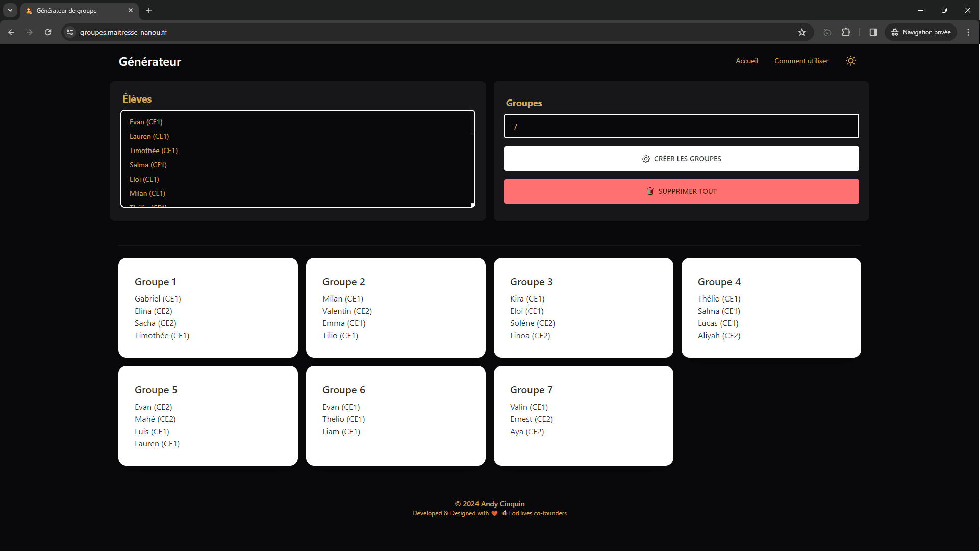Click the address bar URL text
Viewport: 980px width, 551px height.
[123, 32]
